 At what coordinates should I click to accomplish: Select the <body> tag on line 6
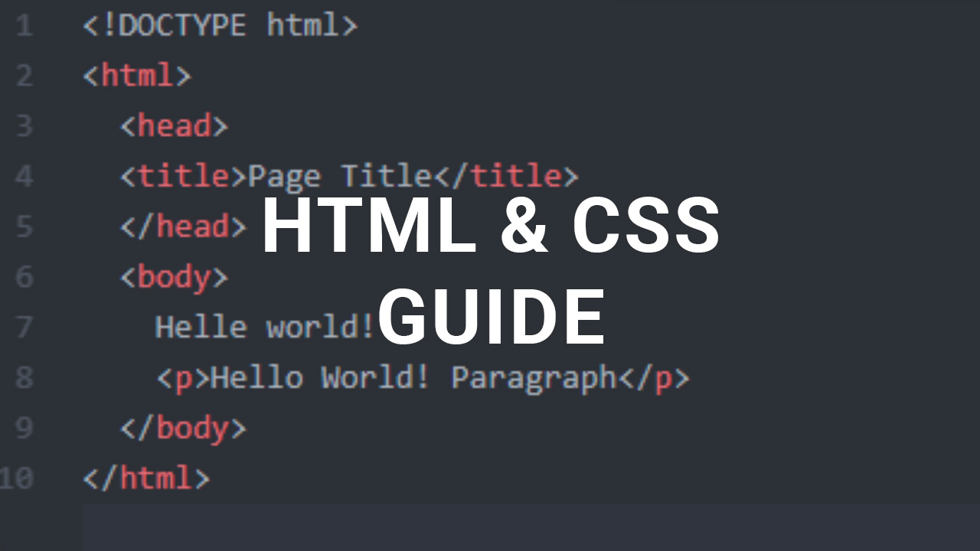click(174, 277)
